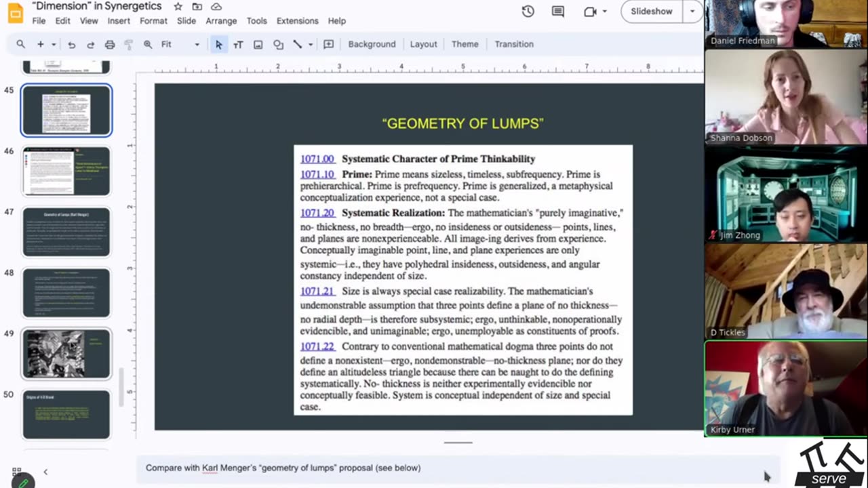Open the Format menu

click(x=153, y=21)
